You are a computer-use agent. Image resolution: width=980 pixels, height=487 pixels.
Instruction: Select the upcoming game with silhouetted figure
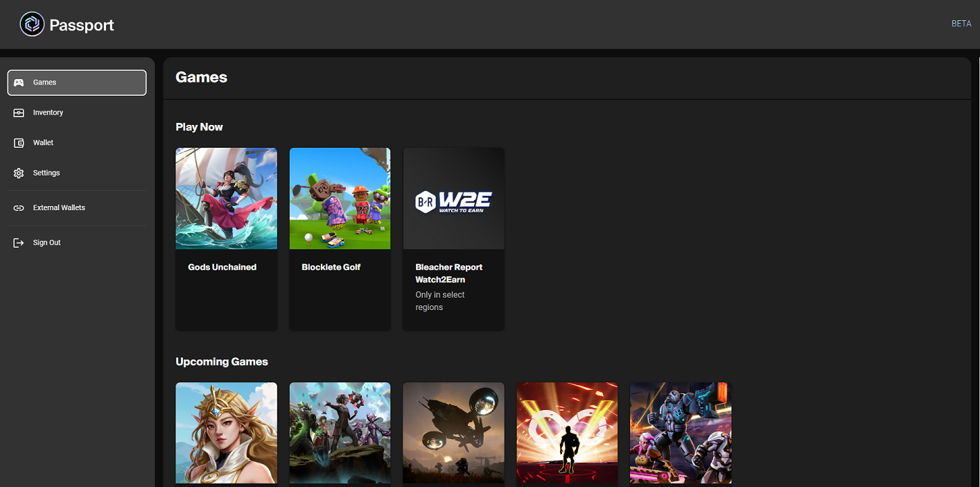(568, 433)
